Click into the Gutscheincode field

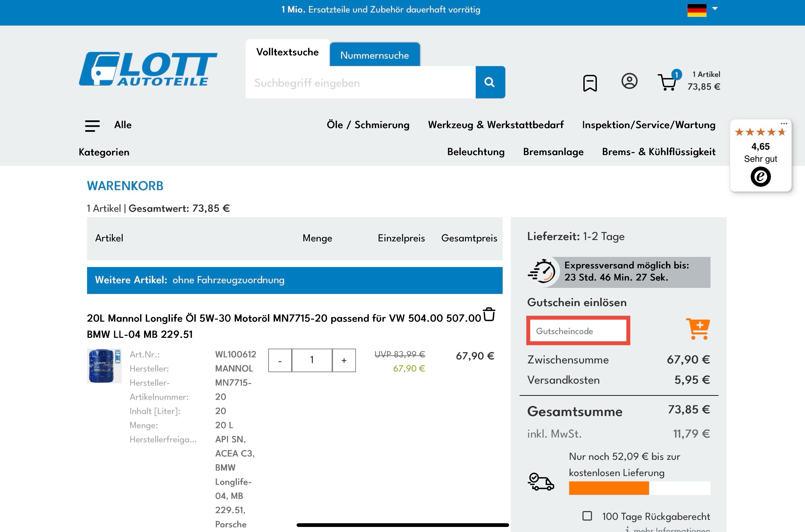tap(578, 331)
